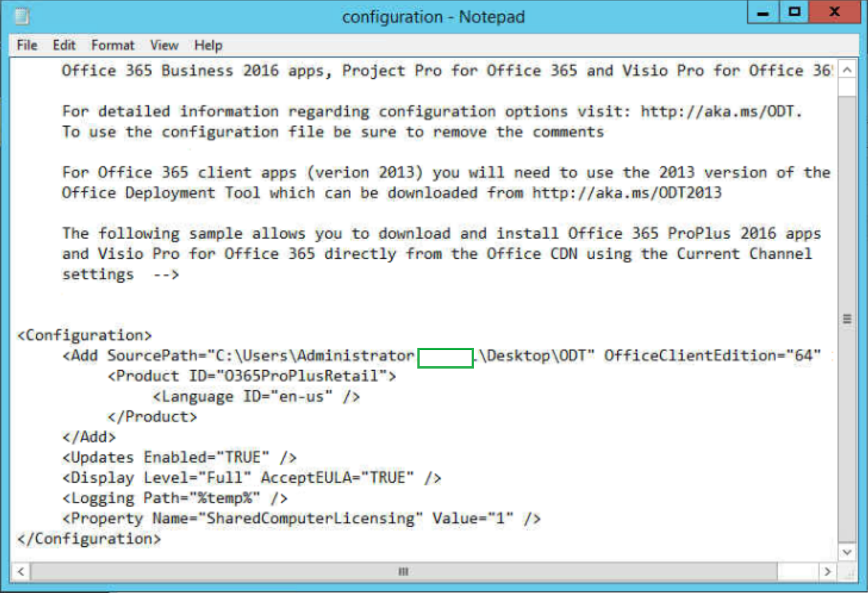Click the vertical scrollbar up arrow

coord(847,69)
